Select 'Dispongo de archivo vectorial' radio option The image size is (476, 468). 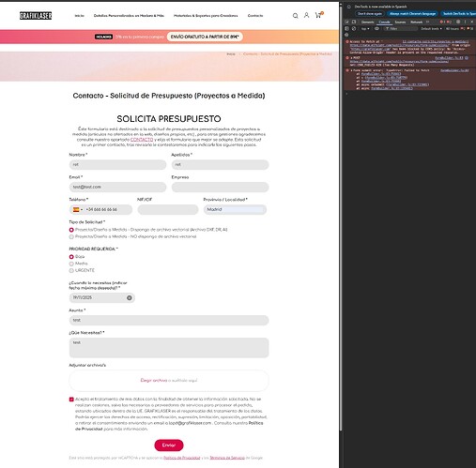[71, 230]
